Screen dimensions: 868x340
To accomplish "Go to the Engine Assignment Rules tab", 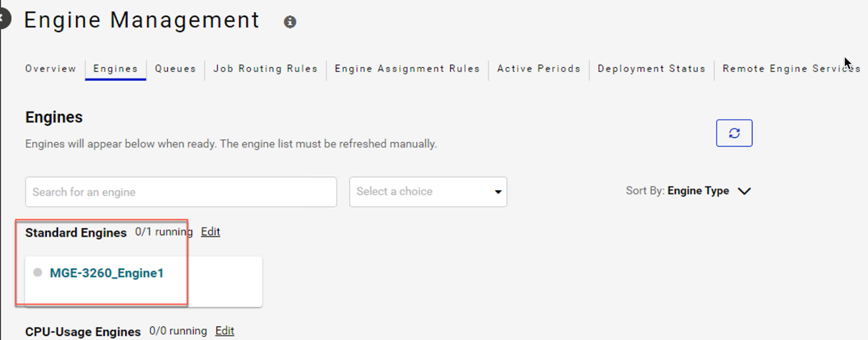I will click(407, 69).
